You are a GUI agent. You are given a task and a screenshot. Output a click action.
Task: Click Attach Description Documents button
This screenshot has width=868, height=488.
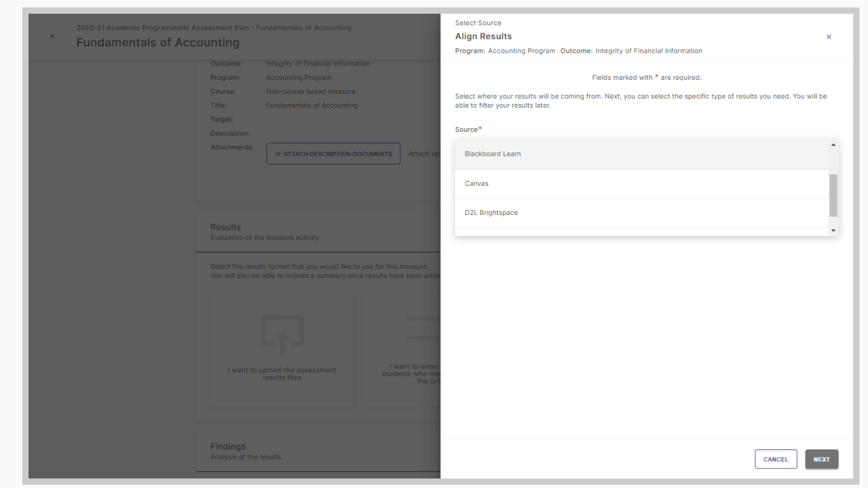tap(334, 154)
